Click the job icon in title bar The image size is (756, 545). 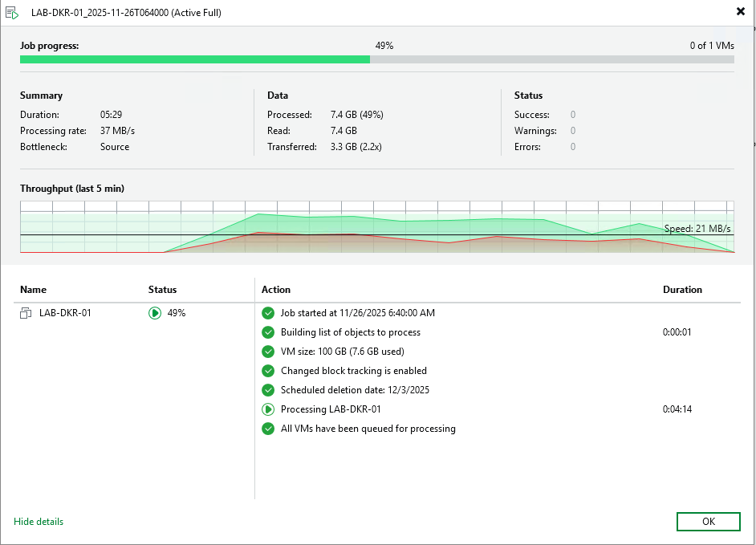pos(12,13)
